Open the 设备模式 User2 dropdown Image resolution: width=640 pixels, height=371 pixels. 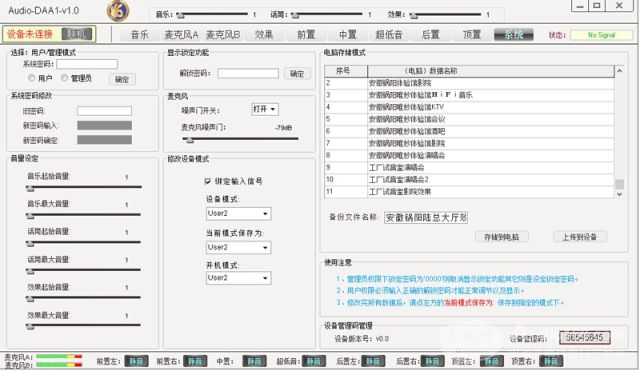[x=238, y=213]
